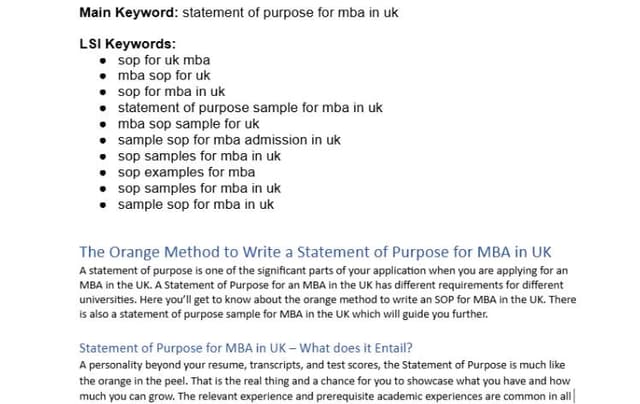Click bullet item 'sop for uk mba'
This screenshot has height=404, width=640.
(164, 60)
